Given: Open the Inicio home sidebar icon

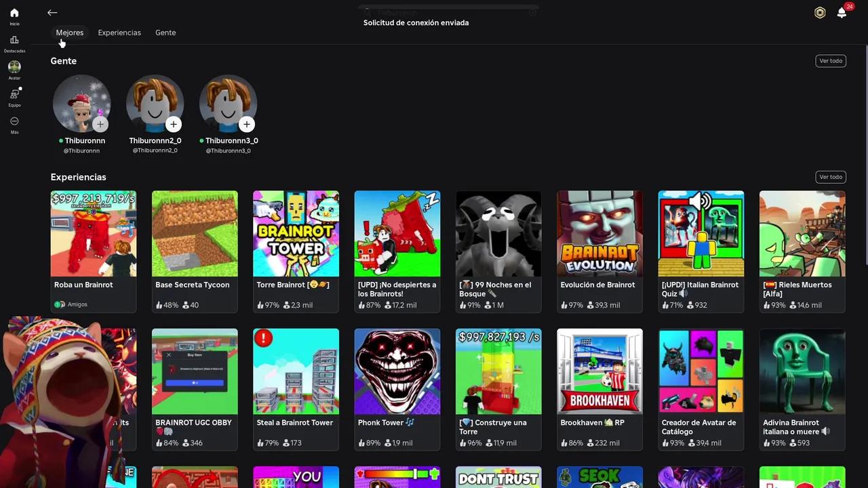Looking at the screenshot, I should 14,16.
